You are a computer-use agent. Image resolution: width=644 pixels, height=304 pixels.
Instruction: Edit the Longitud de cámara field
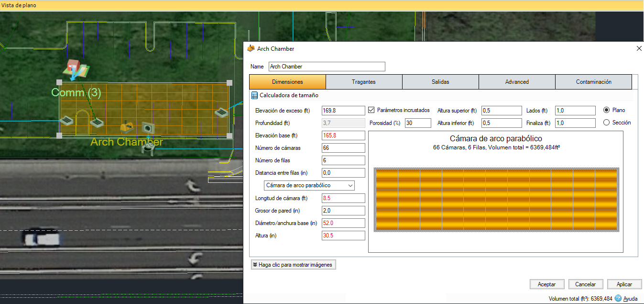point(344,198)
